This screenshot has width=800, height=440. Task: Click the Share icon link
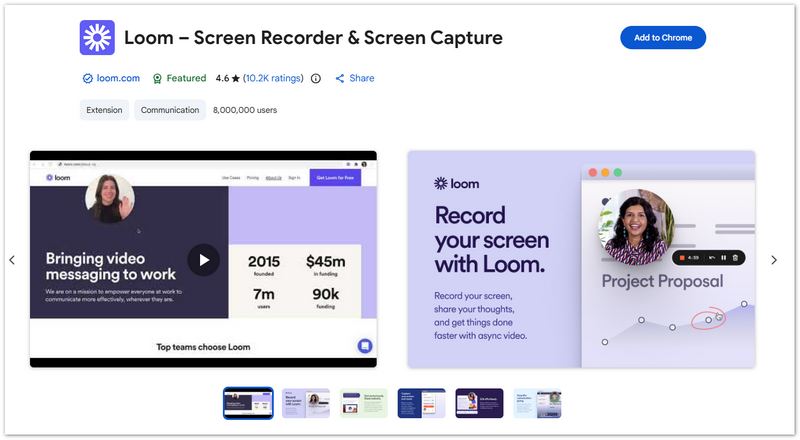click(340, 78)
